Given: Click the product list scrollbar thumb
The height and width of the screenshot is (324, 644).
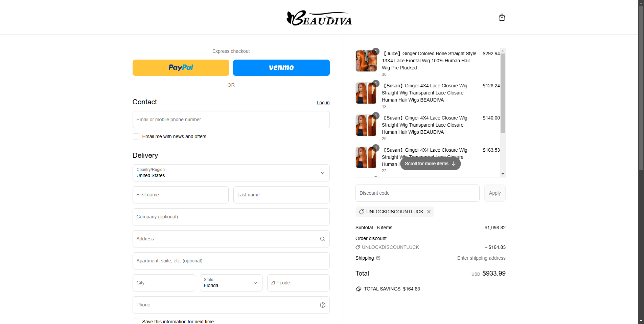Looking at the screenshot, I should 503,93.
